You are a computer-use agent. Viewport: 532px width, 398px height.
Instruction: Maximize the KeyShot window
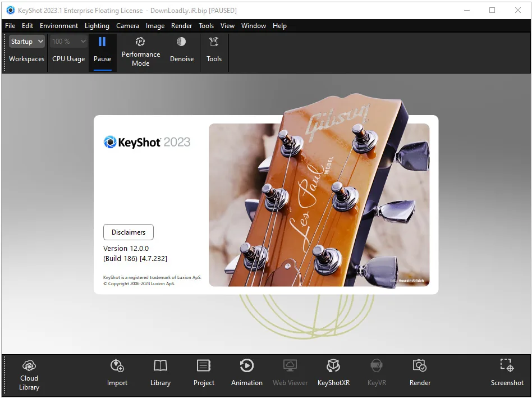tap(492, 10)
